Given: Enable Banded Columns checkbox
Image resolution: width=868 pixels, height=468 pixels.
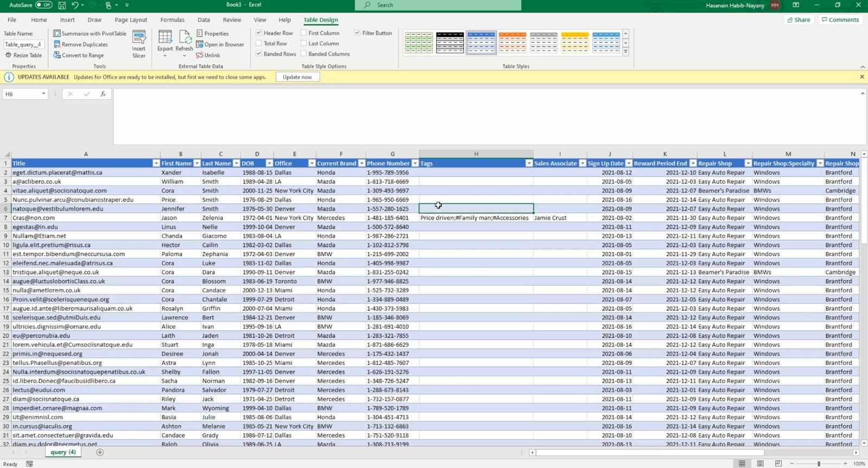Looking at the screenshot, I should [304, 54].
